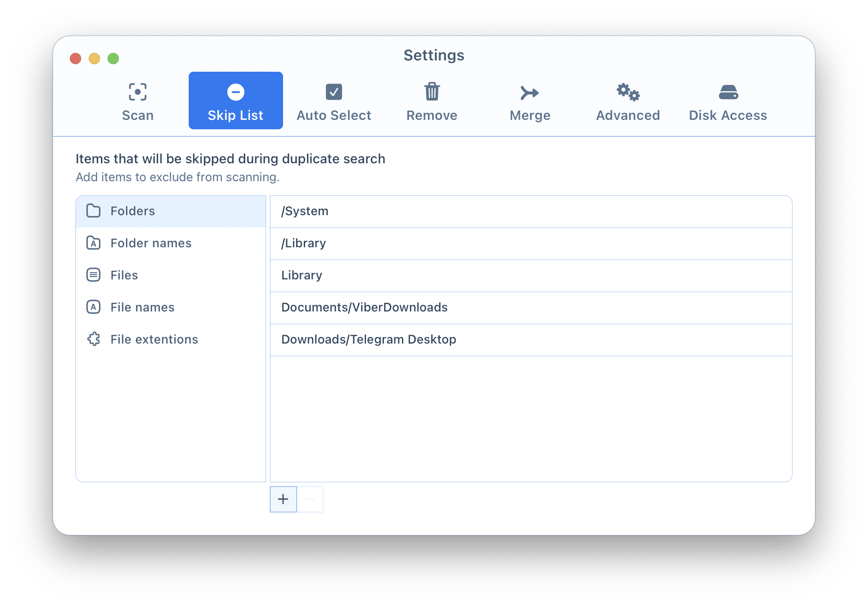The height and width of the screenshot is (605, 868).
Task: Click the Skip List minus-circle icon
Action: pyautogui.click(x=235, y=92)
